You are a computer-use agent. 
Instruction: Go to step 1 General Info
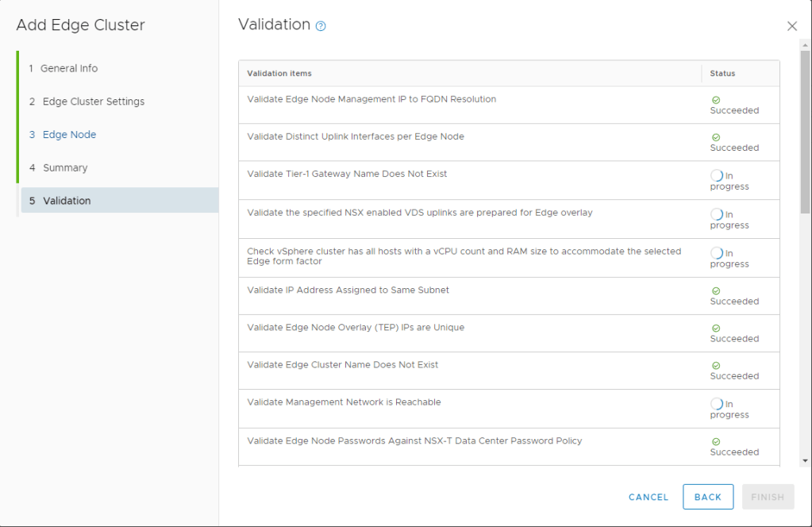coord(69,68)
